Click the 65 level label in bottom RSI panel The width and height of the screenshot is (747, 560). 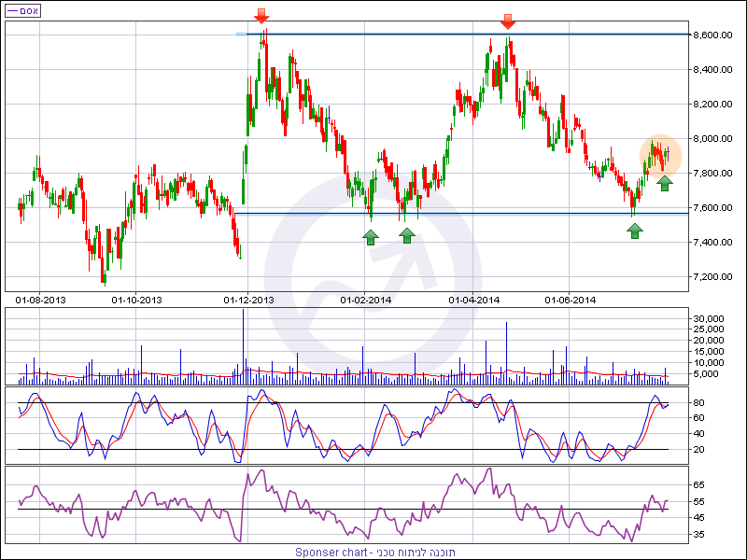click(697, 485)
